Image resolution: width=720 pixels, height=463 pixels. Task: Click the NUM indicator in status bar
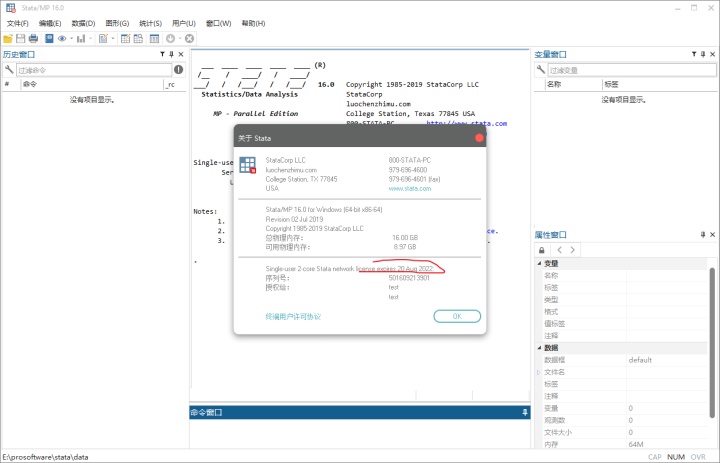676,457
